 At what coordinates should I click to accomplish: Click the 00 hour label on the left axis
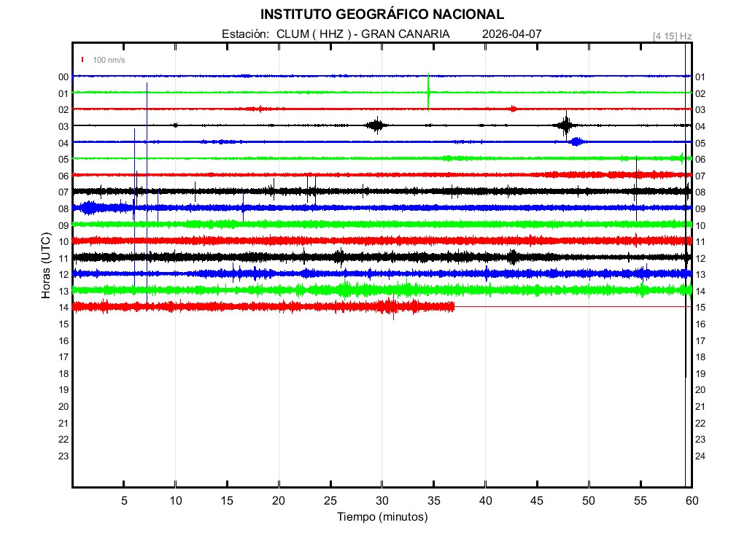[x=63, y=77]
